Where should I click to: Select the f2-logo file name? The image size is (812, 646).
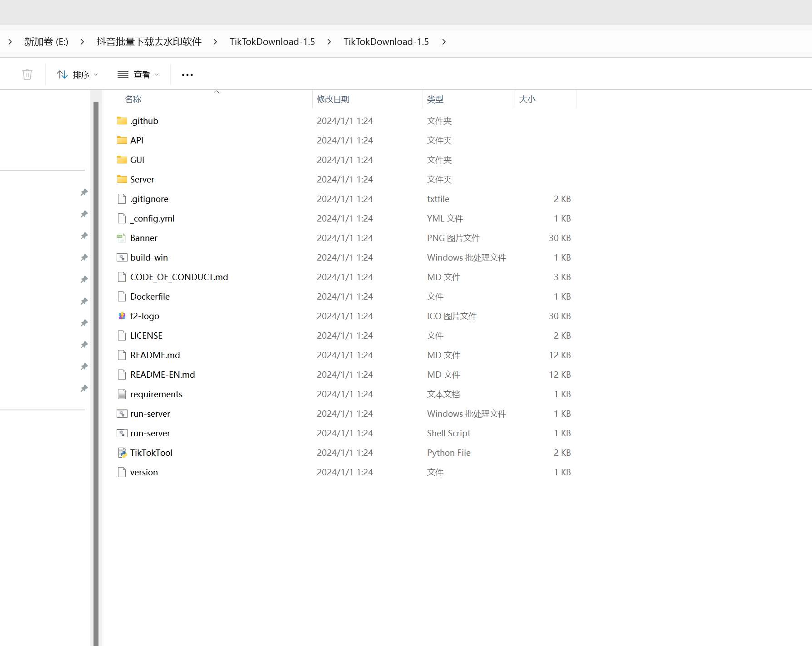tap(145, 316)
